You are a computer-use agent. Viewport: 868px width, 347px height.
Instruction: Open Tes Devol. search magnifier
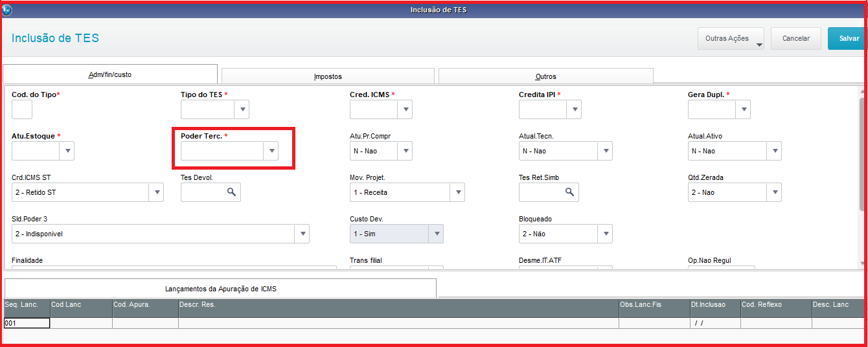[x=231, y=192]
